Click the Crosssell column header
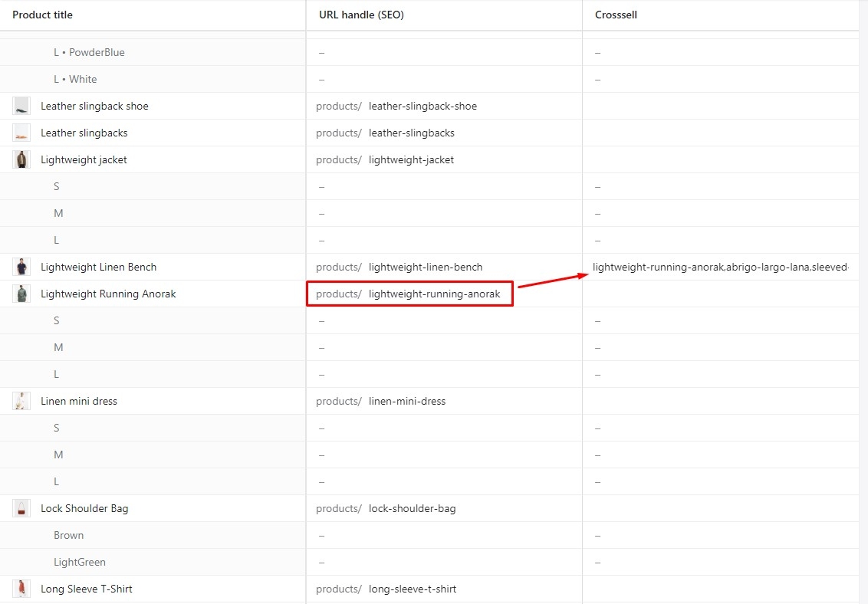The width and height of the screenshot is (868, 604). (x=616, y=15)
